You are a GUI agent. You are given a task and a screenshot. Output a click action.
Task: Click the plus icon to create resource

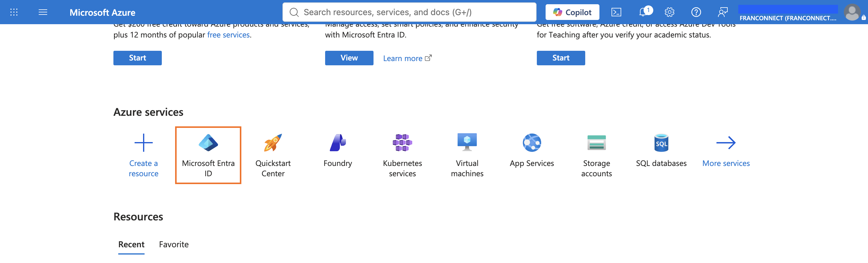[144, 143]
